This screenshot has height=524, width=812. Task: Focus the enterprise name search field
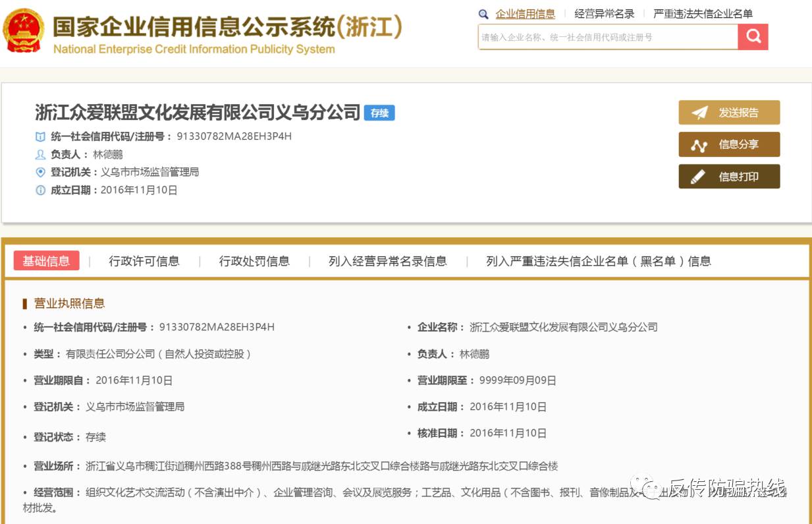click(x=608, y=37)
